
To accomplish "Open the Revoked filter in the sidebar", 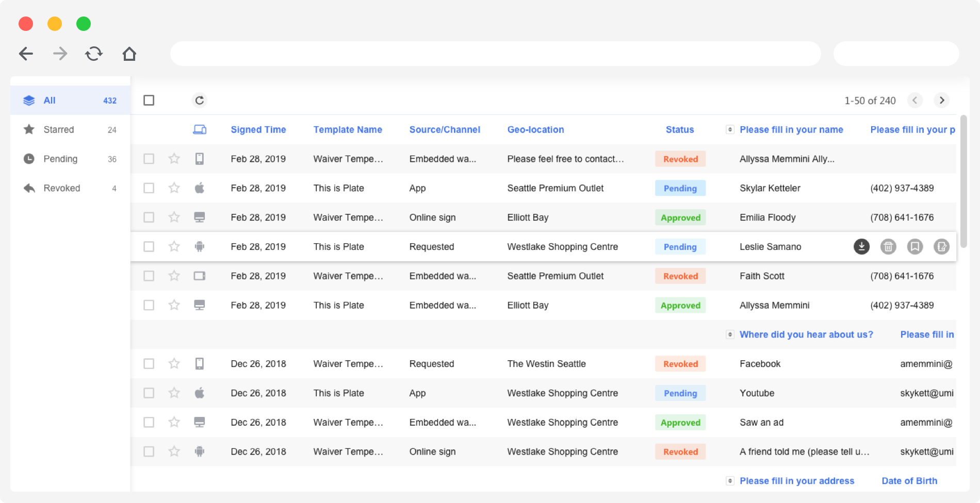I will pyautogui.click(x=61, y=188).
